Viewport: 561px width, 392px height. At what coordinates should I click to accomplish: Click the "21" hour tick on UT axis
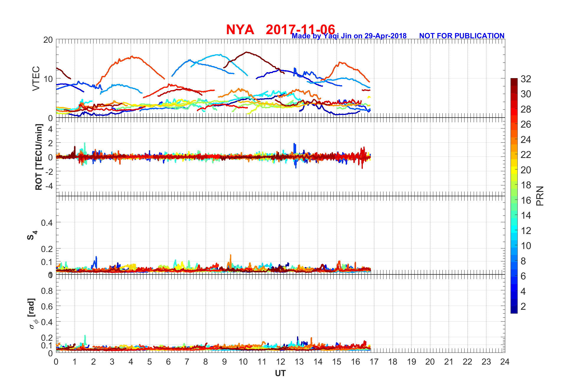(x=449, y=362)
